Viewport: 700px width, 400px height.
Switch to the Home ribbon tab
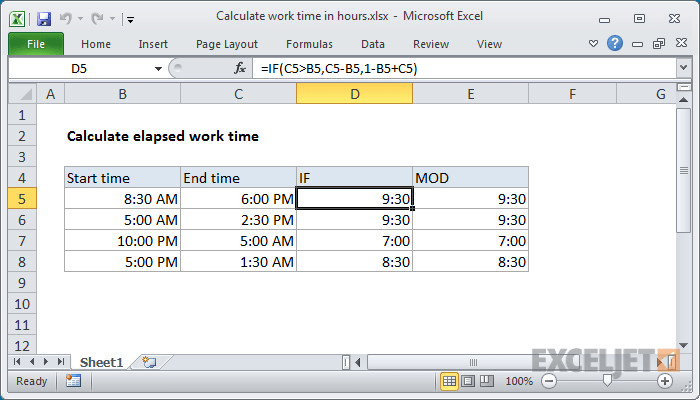(x=96, y=44)
